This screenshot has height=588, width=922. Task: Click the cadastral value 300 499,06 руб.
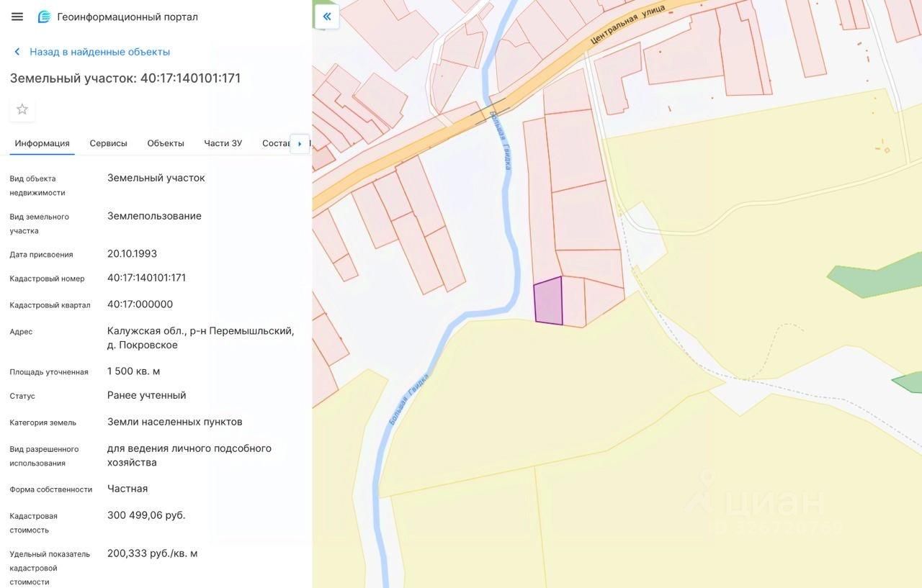(x=146, y=515)
